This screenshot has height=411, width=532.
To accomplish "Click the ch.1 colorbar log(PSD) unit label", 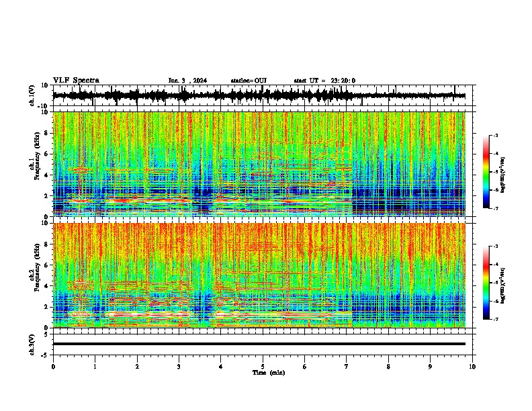I will point(503,175).
